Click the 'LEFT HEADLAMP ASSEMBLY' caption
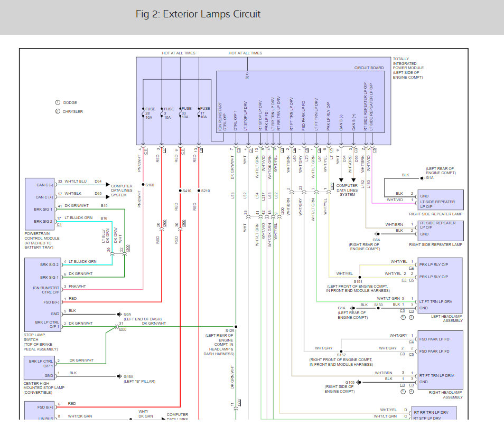 tap(447, 318)
